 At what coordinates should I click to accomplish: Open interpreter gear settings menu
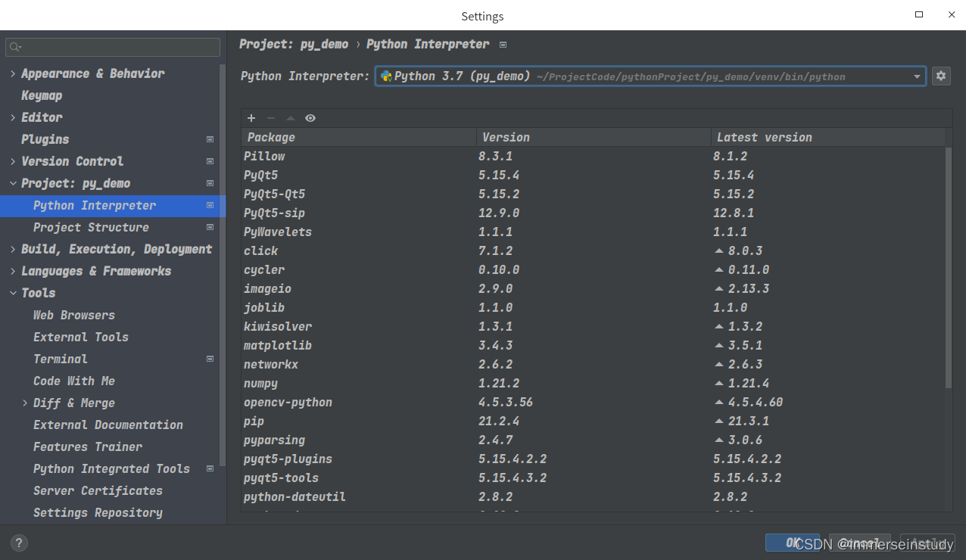pyautogui.click(x=941, y=76)
